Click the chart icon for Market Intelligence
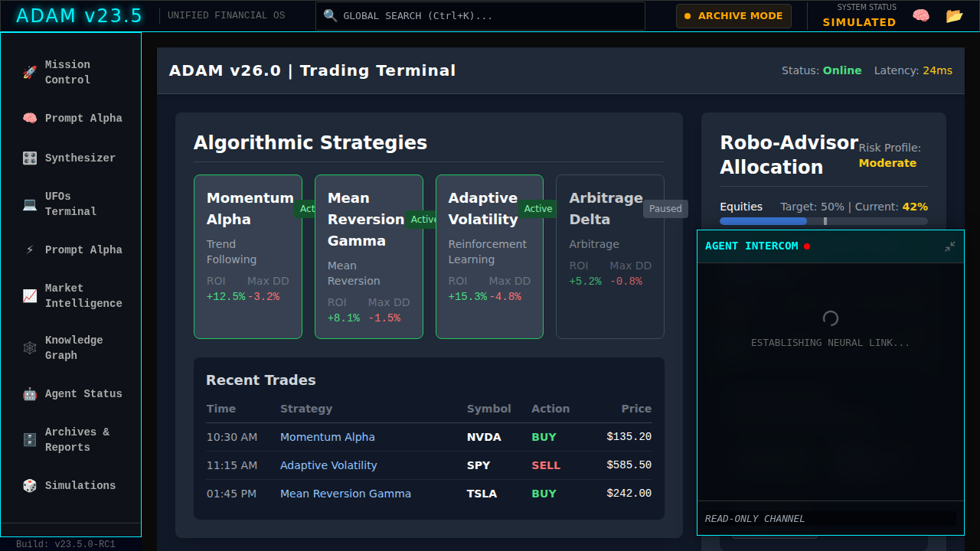 point(30,296)
